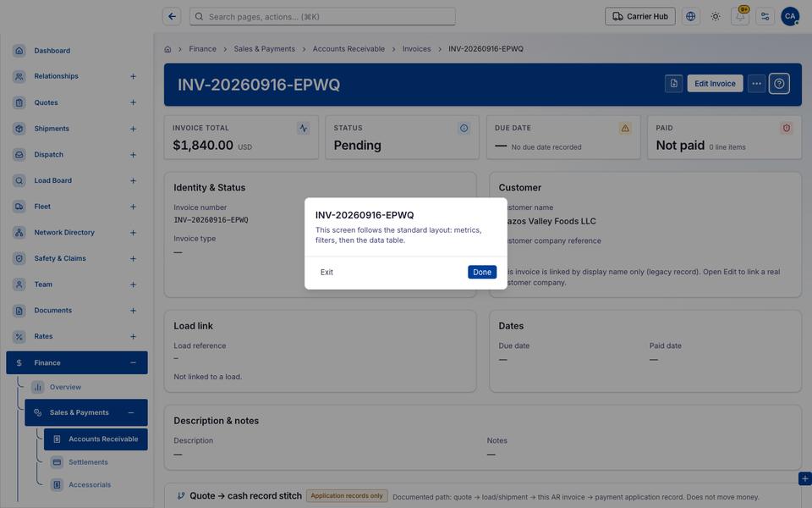Viewport: 812px width, 508px height.
Task: Open the Overview finance page
Action: click(x=65, y=387)
